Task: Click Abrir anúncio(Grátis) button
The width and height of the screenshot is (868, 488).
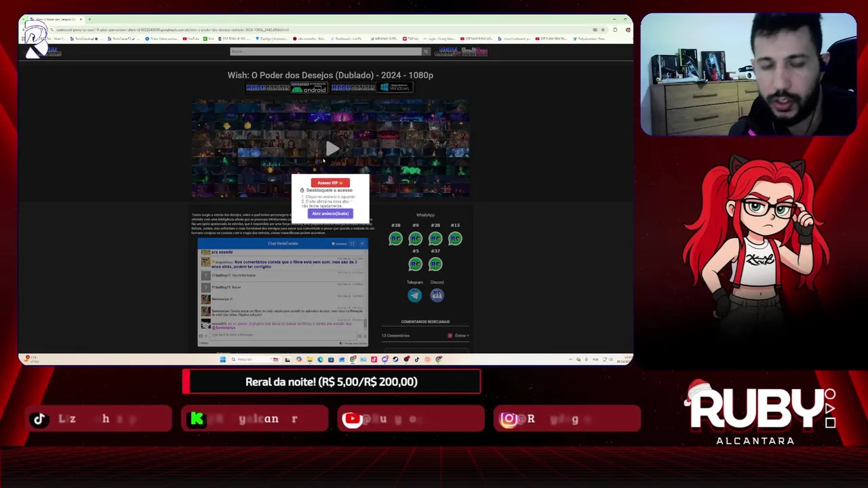Action: pyautogui.click(x=330, y=213)
